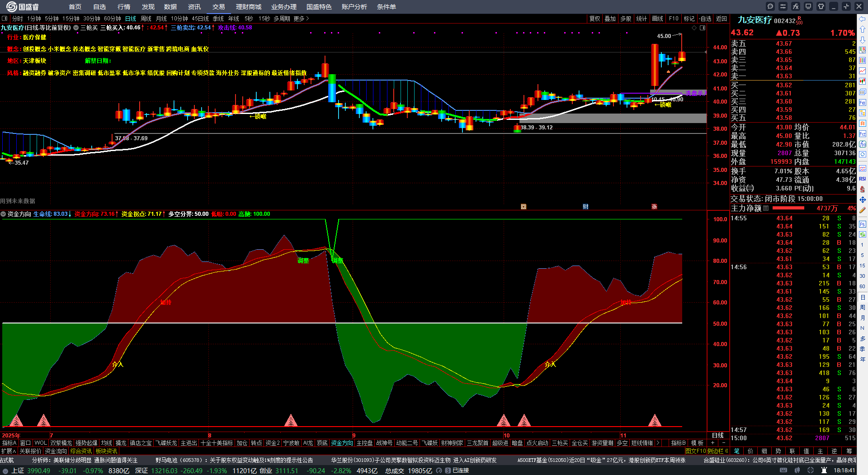Toggle the window layout box before 分时

tap(5, 19)
